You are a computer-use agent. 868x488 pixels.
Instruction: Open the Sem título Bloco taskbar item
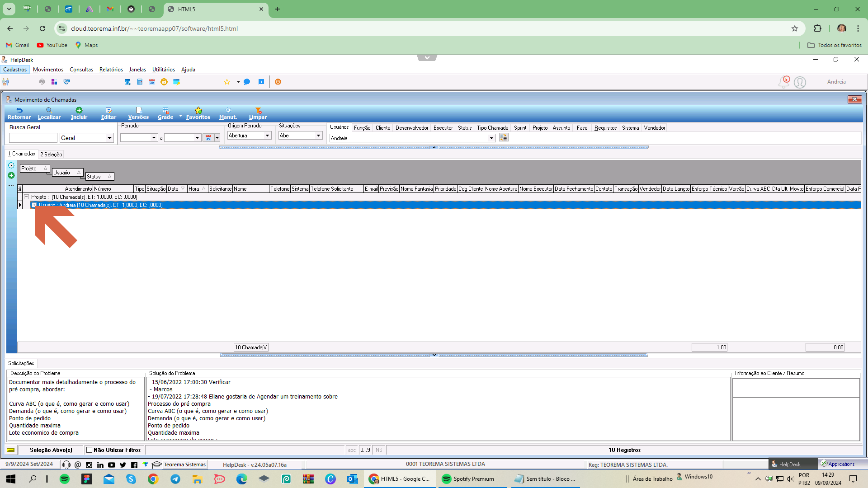[x=545, y=479]
